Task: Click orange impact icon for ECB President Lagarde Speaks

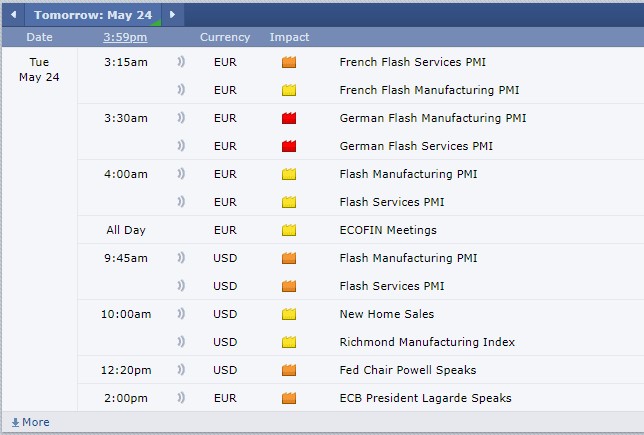Action: click(289, 398)
